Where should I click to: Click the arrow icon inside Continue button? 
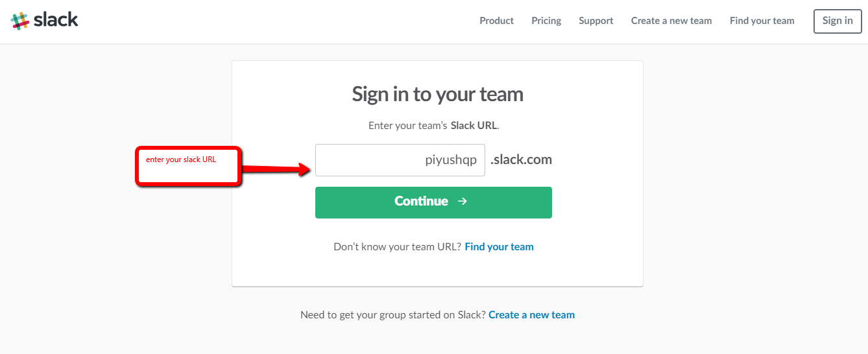click(x=463, y=201)
